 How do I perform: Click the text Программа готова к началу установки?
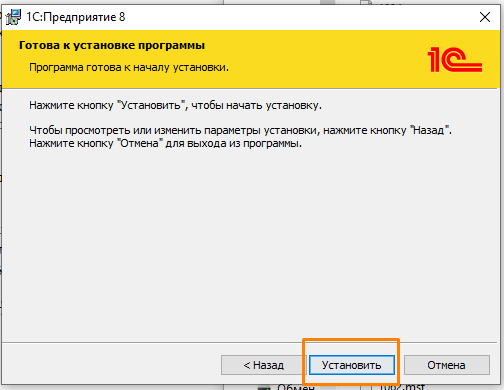click(x=129, y=67)
